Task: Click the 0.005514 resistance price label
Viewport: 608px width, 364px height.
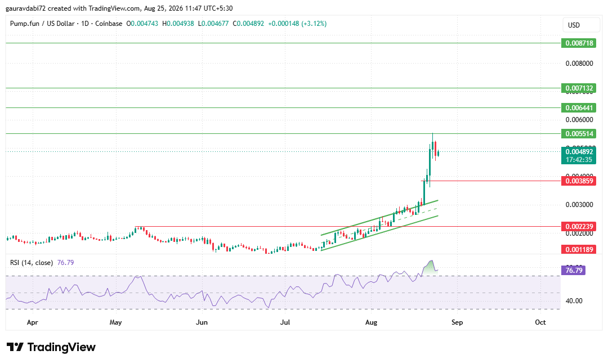Action: point(579,134)
